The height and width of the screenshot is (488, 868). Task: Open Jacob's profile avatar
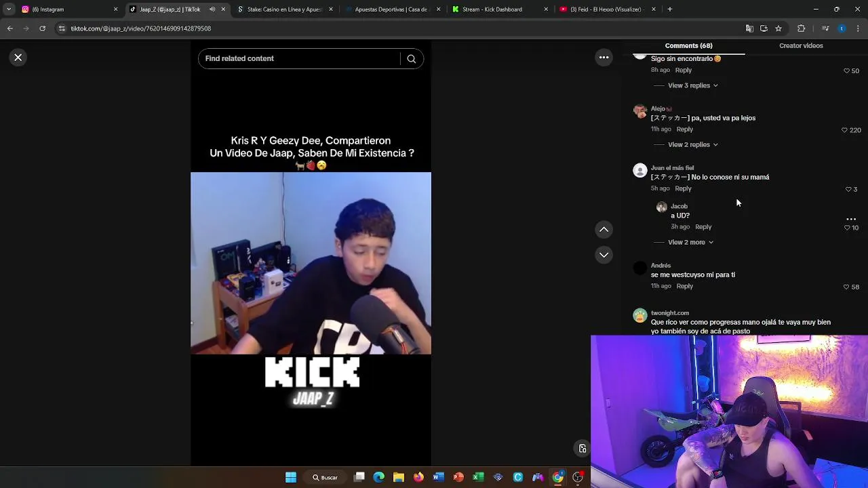coord(662,207)
